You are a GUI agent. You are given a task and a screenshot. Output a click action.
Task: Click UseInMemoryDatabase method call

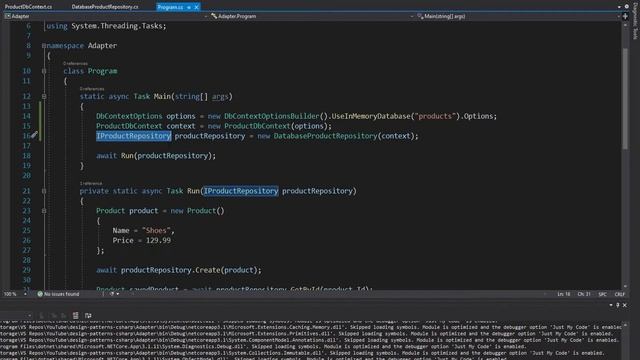[371, 116]
